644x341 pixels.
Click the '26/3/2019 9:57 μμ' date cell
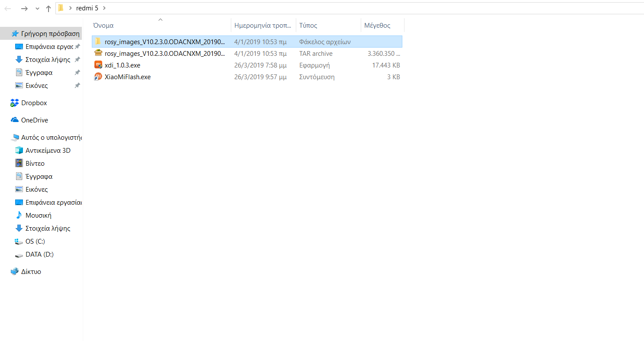pyautogui.click(x=260, y=77)
